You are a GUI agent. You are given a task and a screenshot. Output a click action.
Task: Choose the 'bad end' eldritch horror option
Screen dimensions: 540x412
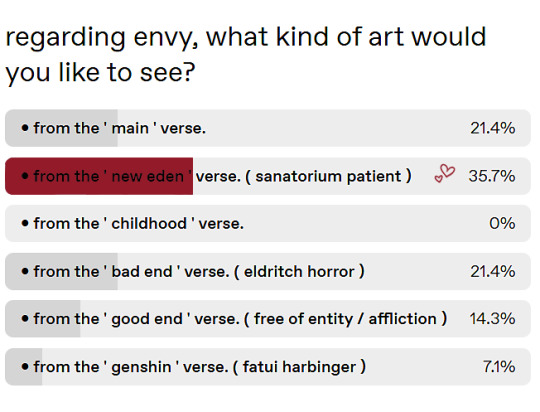268,271
